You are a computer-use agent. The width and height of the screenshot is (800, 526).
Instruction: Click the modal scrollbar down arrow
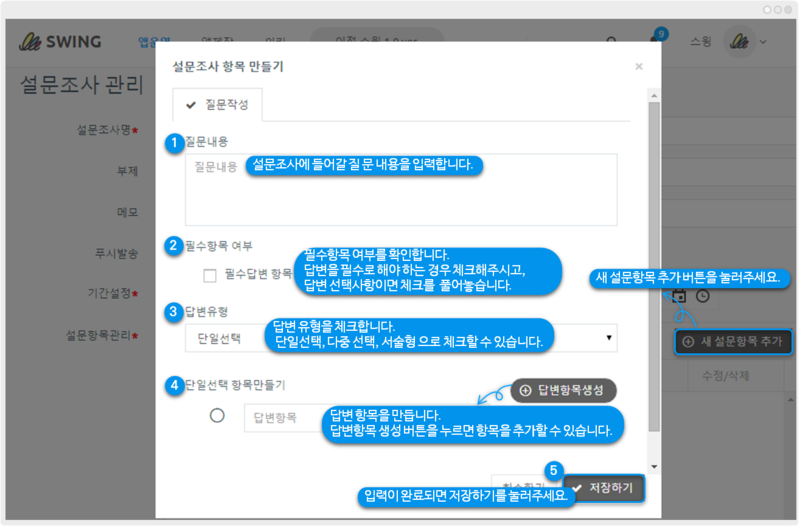point(654,466)
